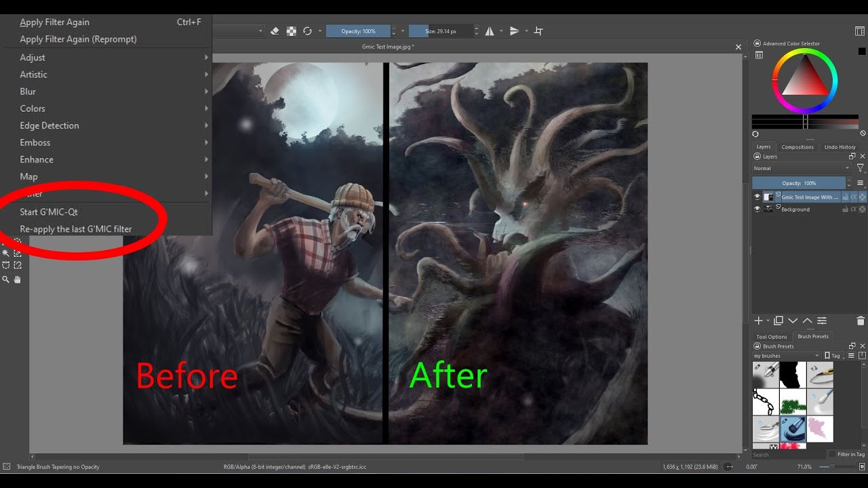Open the Tag button dropdown

[x=835, y=356]
